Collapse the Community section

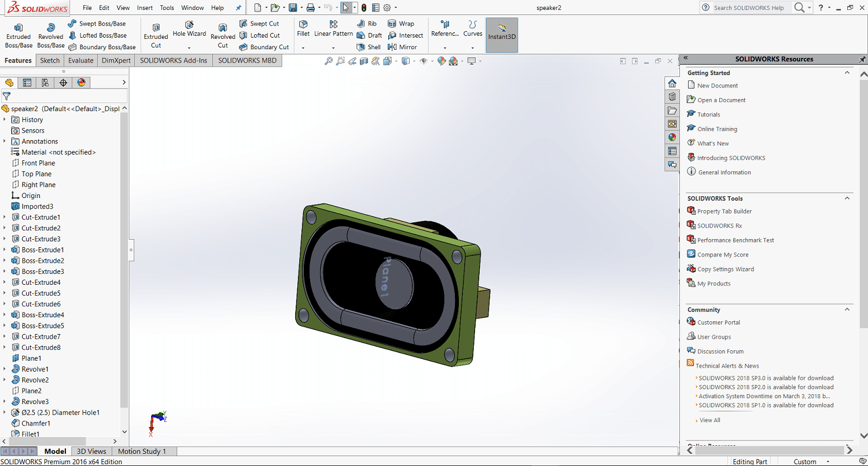847,310
